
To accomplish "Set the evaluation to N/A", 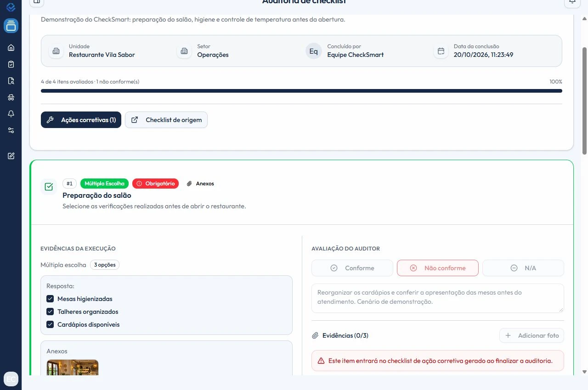I will coord(523,268).
